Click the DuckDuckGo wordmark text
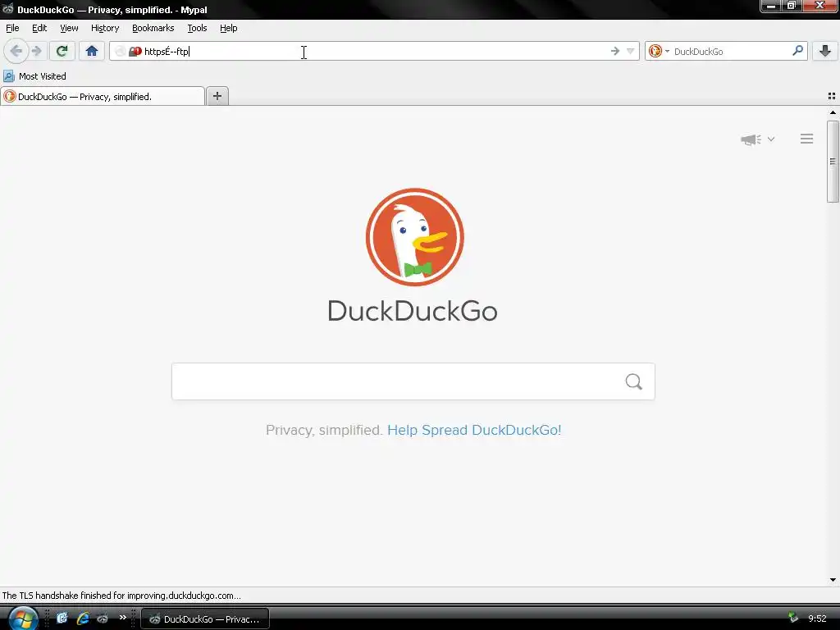 tap(413, 311)
